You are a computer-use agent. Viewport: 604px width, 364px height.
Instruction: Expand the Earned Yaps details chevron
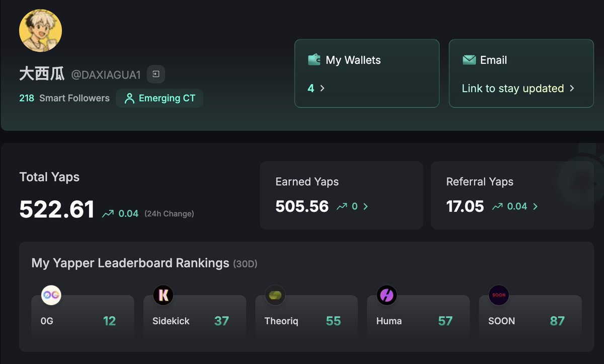365,206
